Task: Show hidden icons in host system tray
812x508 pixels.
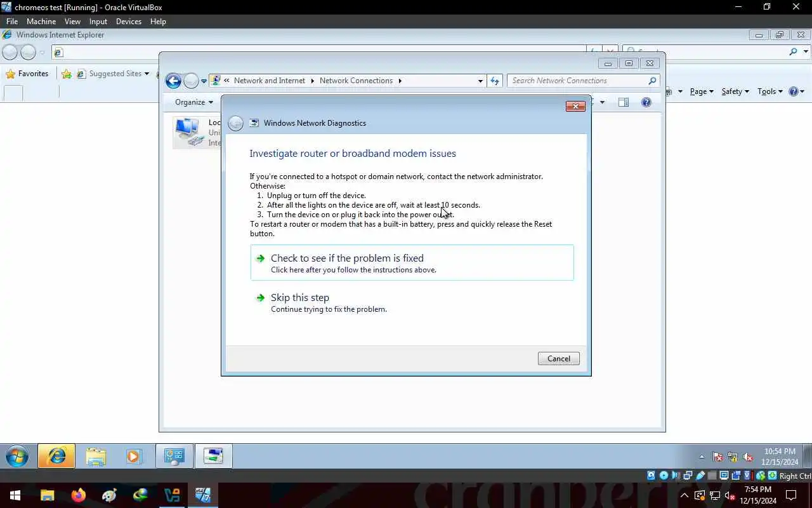Action: tap(684, 495)
